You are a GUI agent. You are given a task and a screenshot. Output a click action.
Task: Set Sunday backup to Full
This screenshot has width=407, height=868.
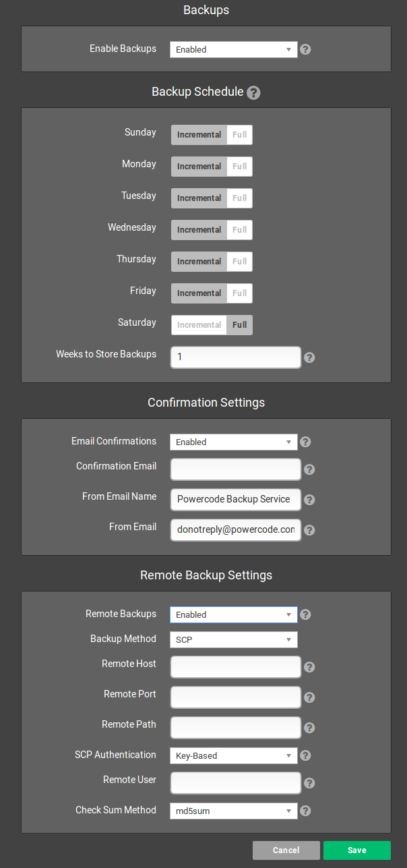tap(239, 135)
